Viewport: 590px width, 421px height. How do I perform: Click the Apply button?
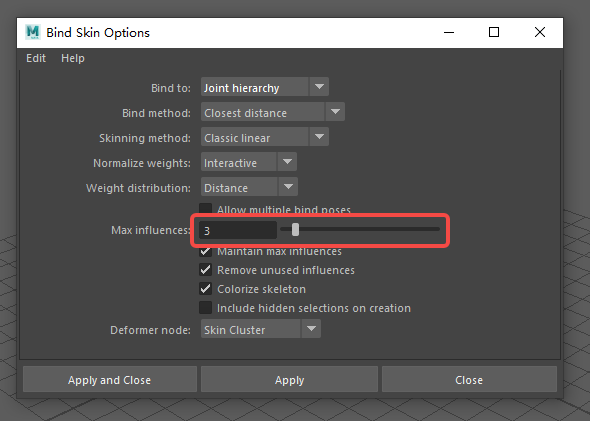[x=289, y=379]
